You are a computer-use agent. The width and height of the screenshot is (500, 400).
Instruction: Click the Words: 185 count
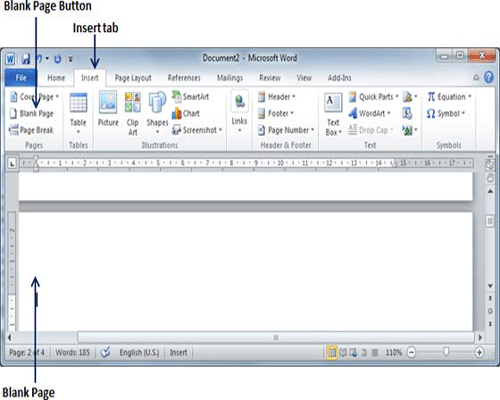coord(73,352)
